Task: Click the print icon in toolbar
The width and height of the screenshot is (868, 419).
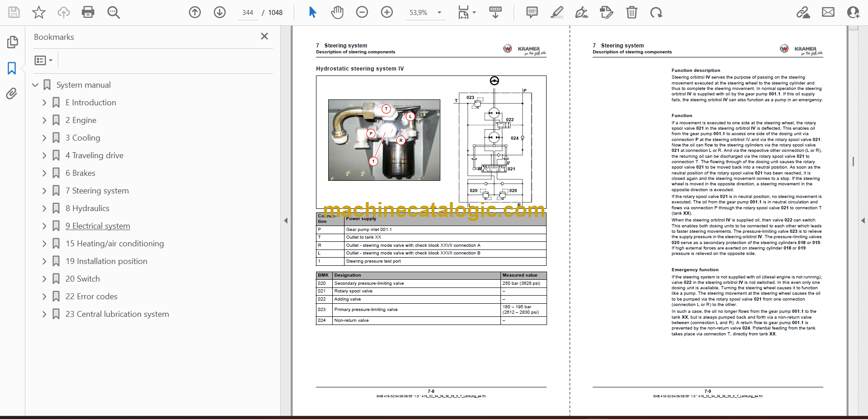Action: click(x=88, y=12)
